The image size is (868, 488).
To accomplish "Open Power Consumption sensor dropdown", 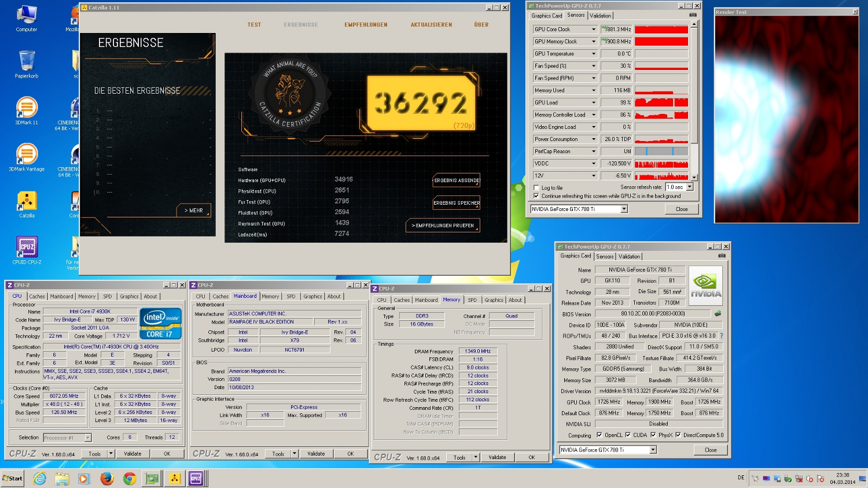I will point(593,139).
